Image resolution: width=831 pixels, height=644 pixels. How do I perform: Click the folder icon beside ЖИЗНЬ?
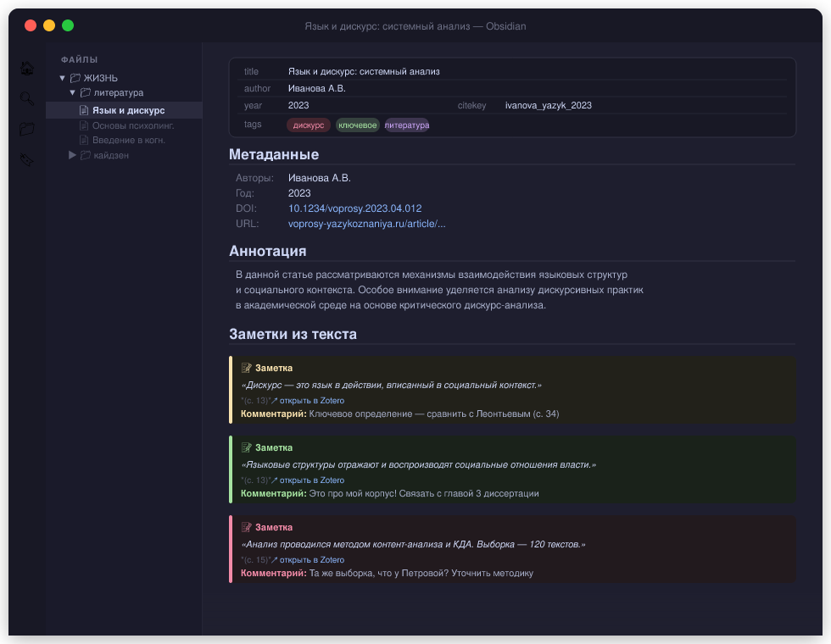click(x=75, y=78)
